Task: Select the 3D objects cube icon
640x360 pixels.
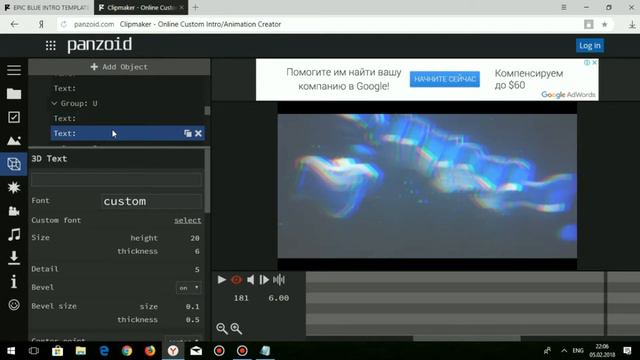Action: pos(14,164)
